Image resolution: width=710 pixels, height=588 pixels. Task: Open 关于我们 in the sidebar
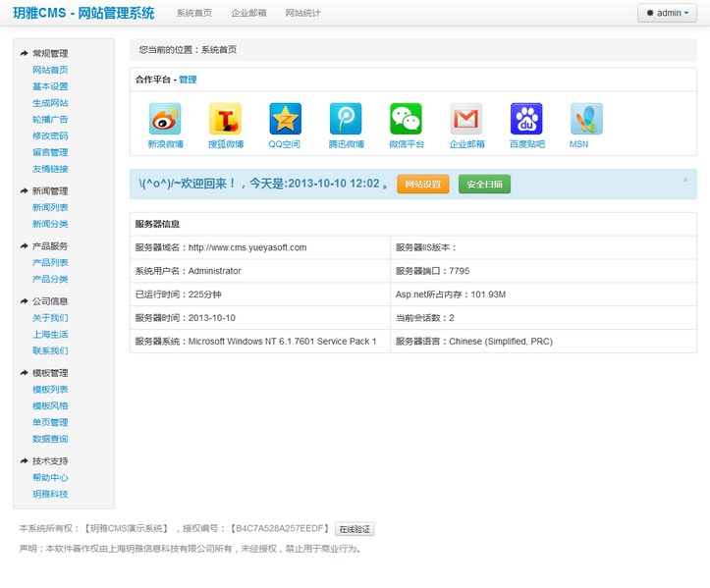(50, 318)
